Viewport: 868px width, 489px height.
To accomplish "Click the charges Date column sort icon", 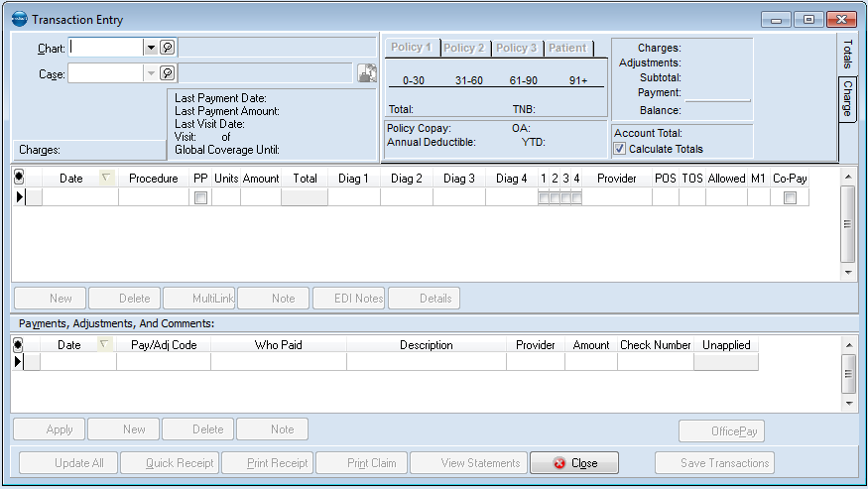I will tap(106, 178).
